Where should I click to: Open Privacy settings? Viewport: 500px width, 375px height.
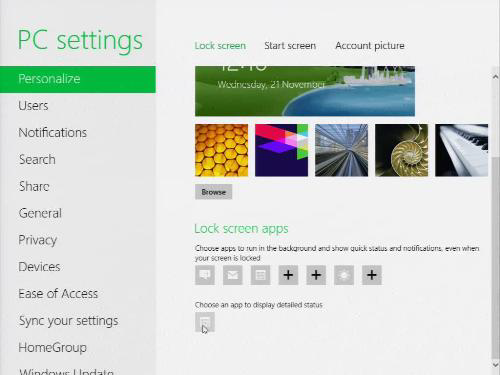point(38,240)
